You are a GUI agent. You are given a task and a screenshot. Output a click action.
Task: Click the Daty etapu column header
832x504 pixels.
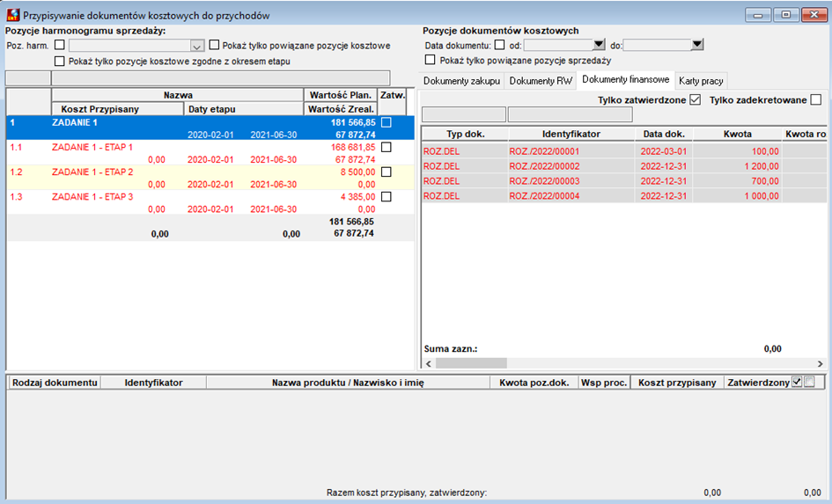[244, 109]
